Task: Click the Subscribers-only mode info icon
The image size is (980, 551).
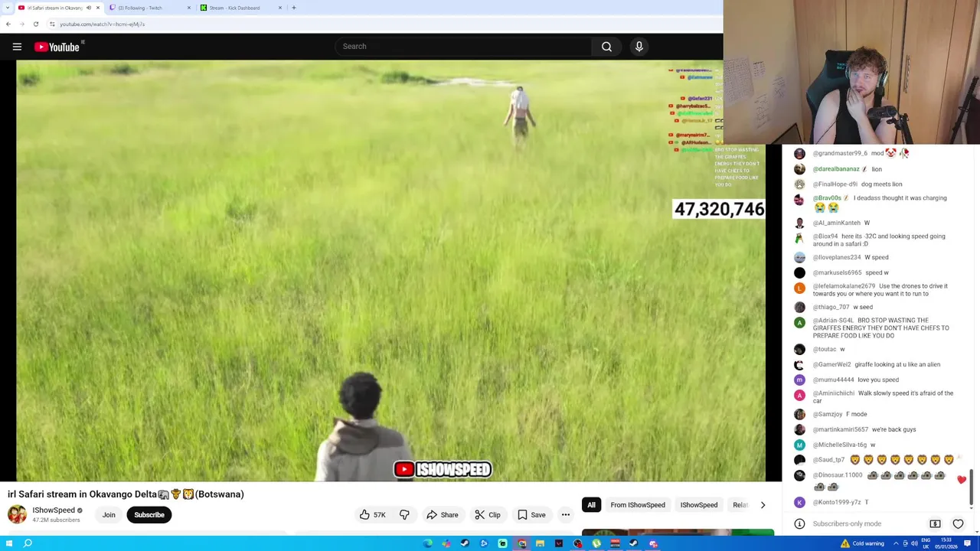Action: click(x=799, y=524)
